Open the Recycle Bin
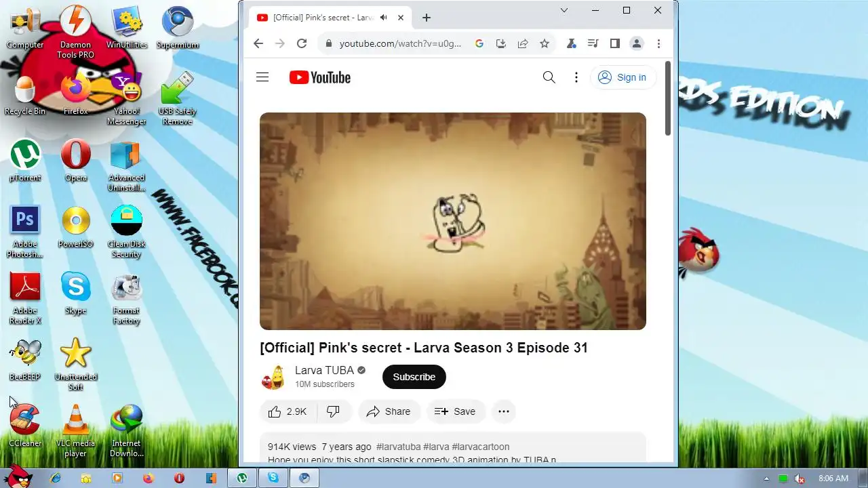This screenshot has width=868, height=488. click(x=25, y=95)
